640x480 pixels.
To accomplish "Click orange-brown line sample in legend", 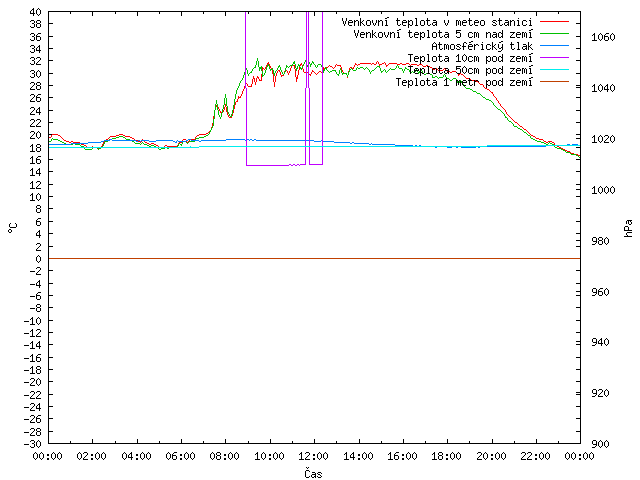I will click(x=554, y=82).
